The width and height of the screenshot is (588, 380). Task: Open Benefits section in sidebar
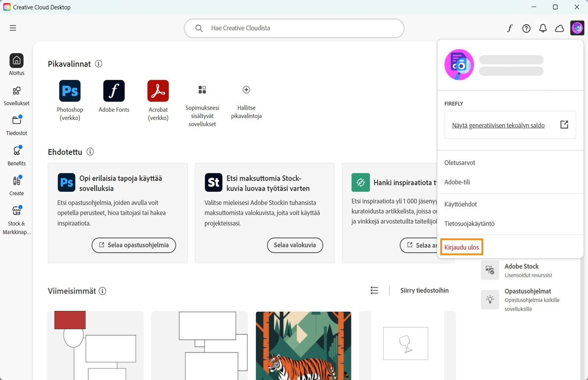[17, 156]
